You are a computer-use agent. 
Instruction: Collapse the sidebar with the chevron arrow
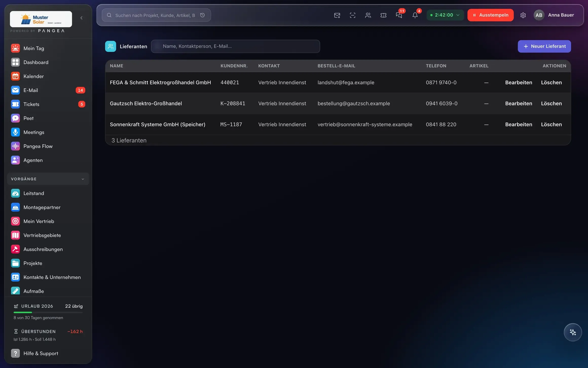point(81,18)
